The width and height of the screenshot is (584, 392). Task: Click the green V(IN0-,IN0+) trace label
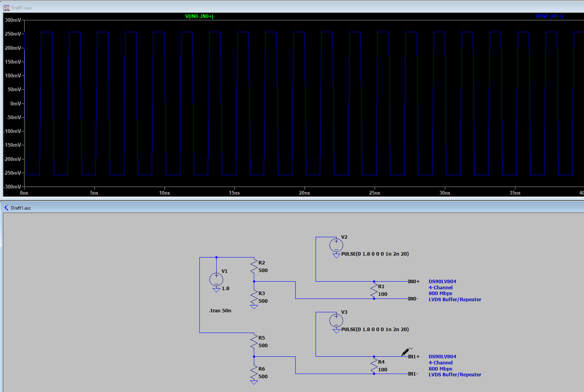tap(199, 16)
